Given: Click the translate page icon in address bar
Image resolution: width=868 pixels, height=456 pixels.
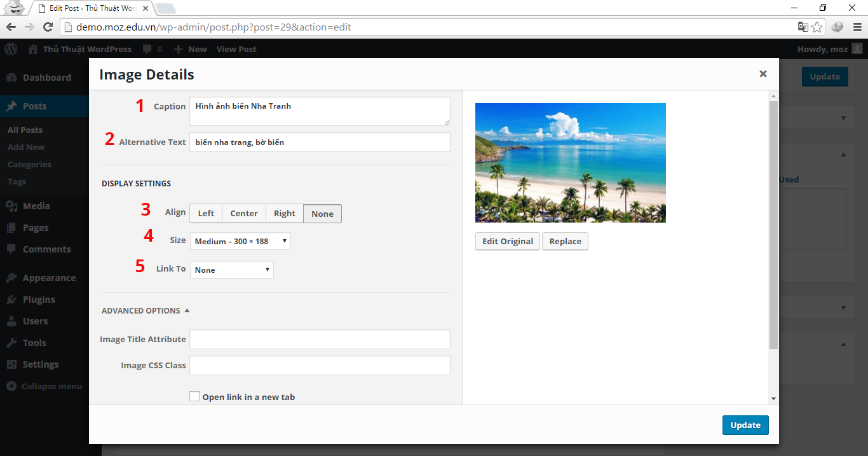Looking at the screenshot, I should coord(803,27).
